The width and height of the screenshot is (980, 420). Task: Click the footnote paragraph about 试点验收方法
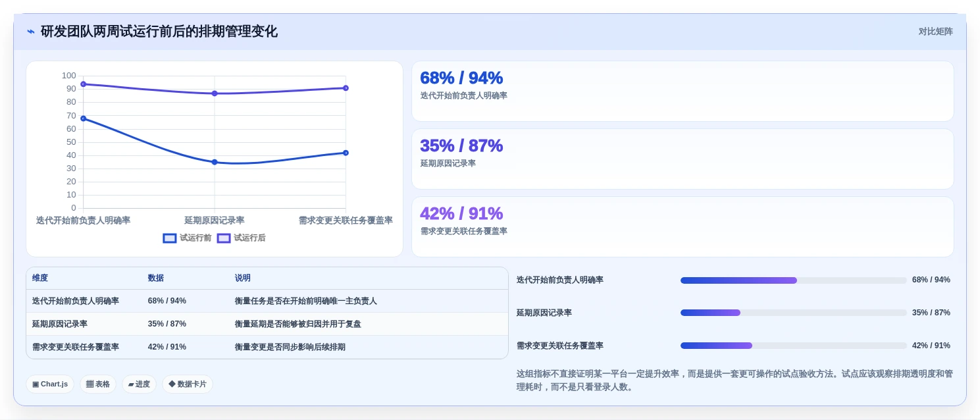click(x=735, y=381)
